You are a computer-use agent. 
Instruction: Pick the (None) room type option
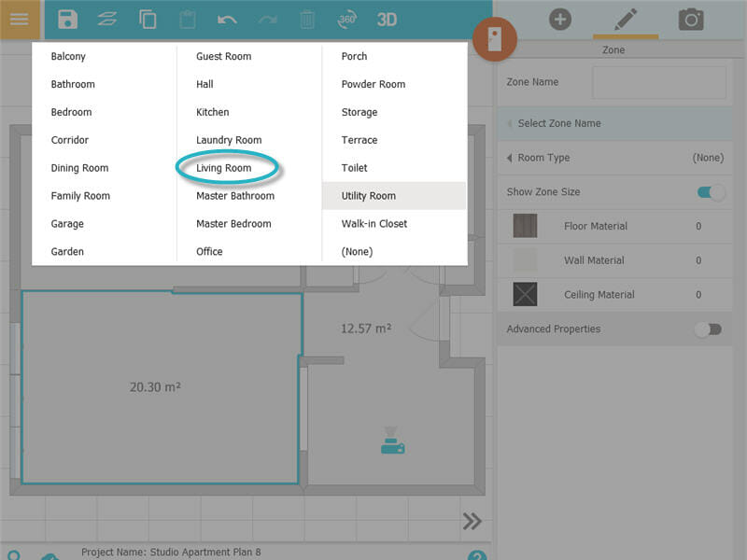coord(357,252)
